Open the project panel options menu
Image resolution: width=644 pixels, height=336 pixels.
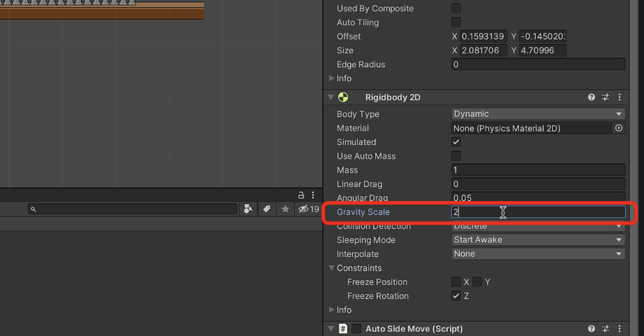pyautogui.click(x=313, y=195)
